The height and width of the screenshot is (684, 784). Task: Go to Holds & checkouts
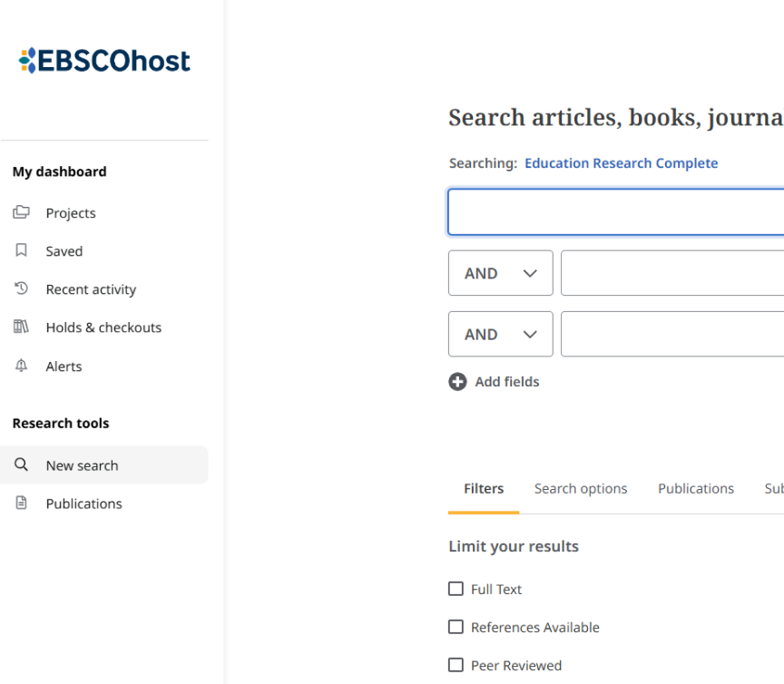[103, 327]
